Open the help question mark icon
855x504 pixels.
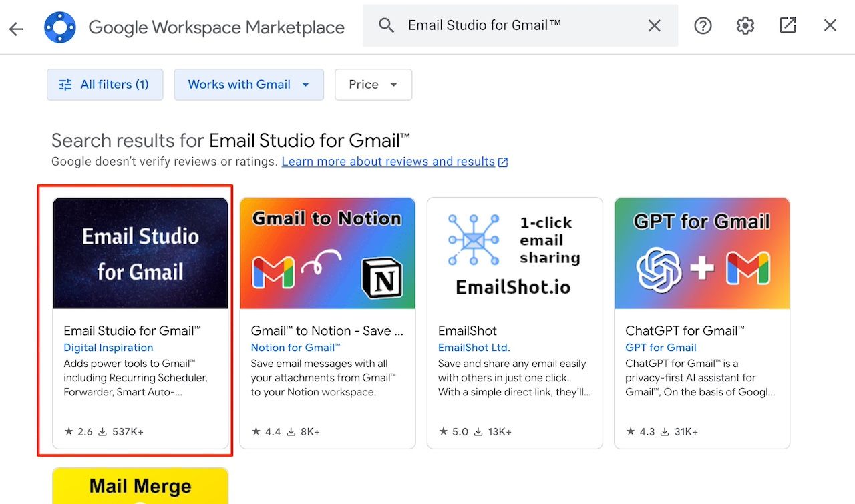coord(703,26)
